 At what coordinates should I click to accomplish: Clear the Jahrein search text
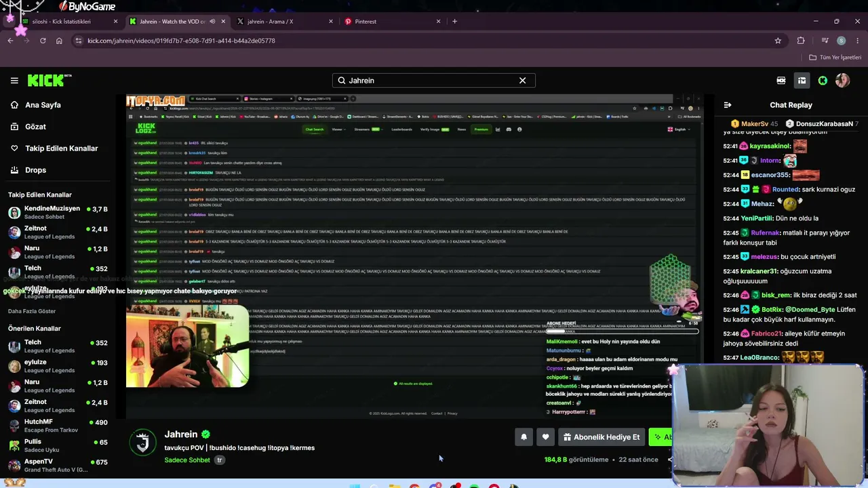click(522, 81)
